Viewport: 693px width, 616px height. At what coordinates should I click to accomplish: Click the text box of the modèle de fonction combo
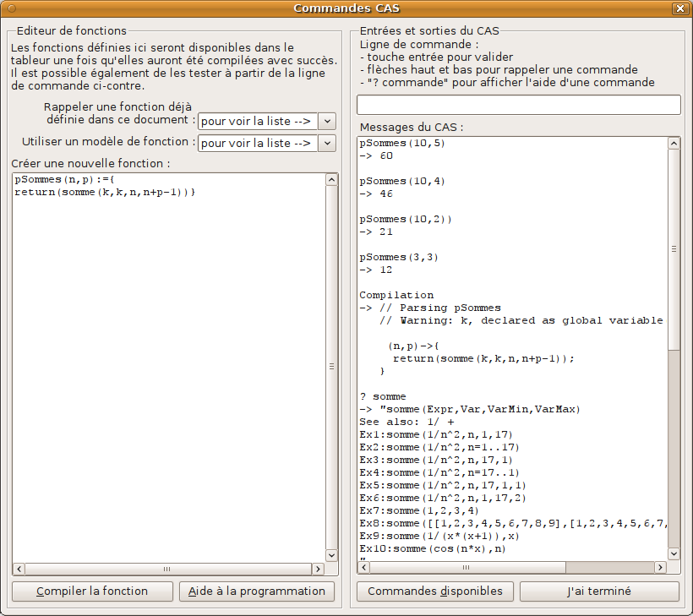pyautogui.click(x=258, y=144)
